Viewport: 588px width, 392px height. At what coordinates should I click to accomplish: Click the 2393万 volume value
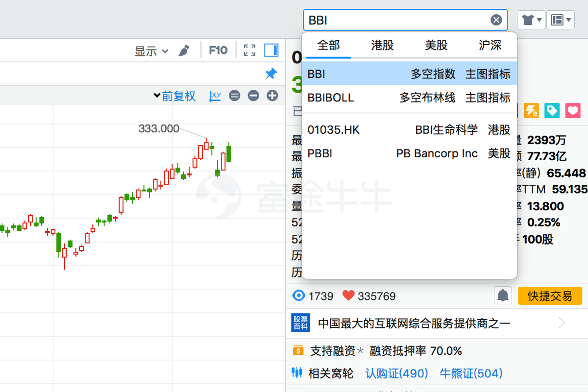tap(547, 140)
